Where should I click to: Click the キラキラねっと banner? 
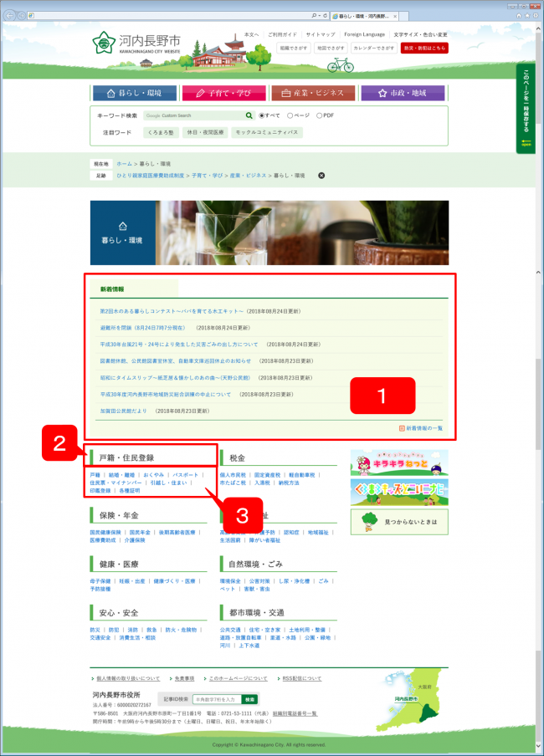point(399,462)
